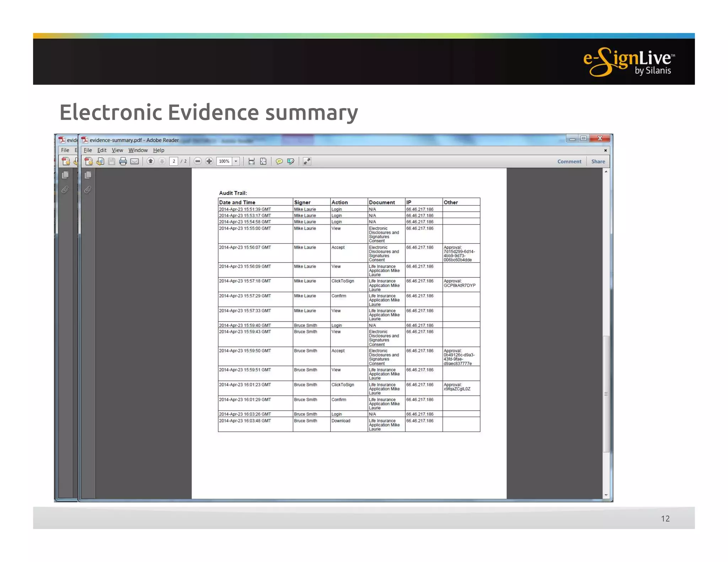Open the Comment pane
Image resolution: width=728 pixels, height=562 pixels.
pyautogui.click(x=569, y=162)
